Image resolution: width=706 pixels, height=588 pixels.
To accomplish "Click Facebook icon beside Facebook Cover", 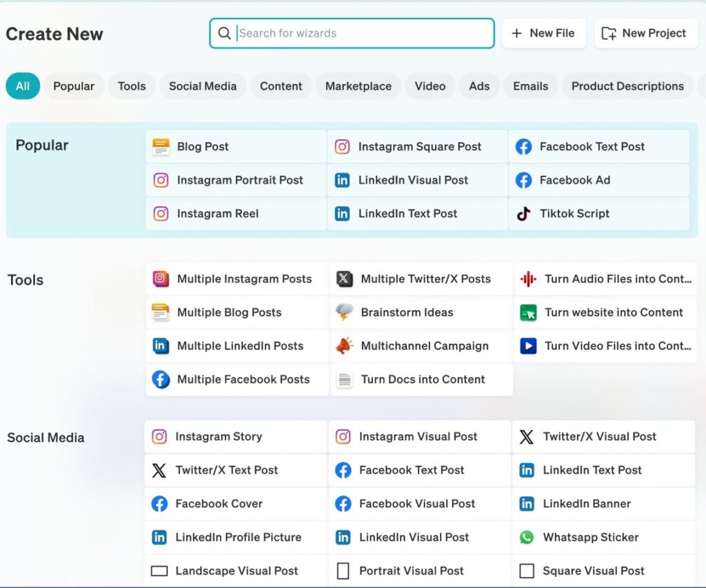I will [159, 504].
